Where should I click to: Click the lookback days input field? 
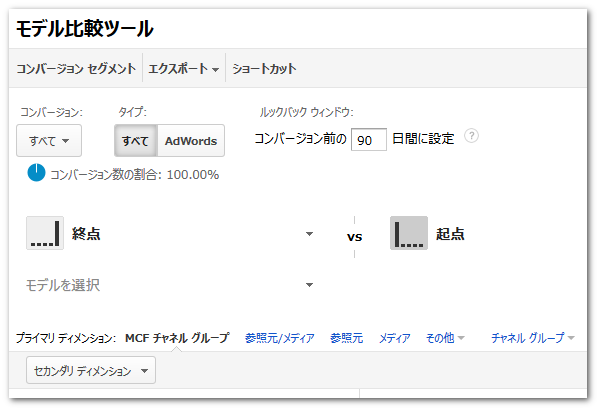pyautogui.click(x=369, y=140)
